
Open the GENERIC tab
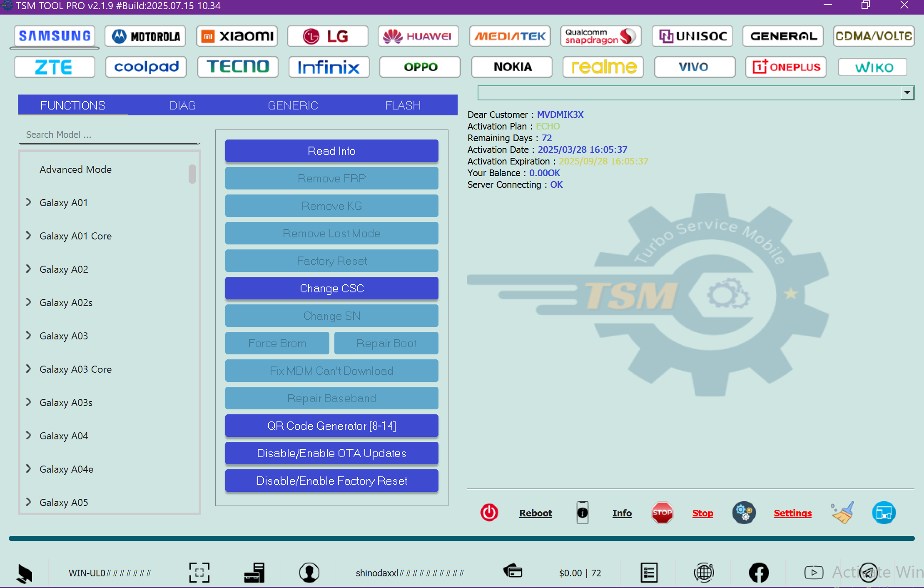[x=293, y=105]
